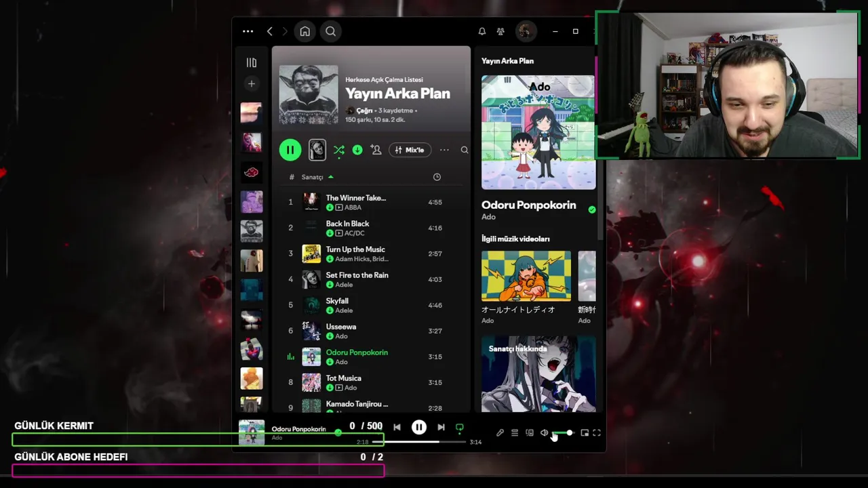Image resolution: width=868 pixels, height=488 pixels.
Task: Open the preview card beside the green pause button
Action: point(317,150)
